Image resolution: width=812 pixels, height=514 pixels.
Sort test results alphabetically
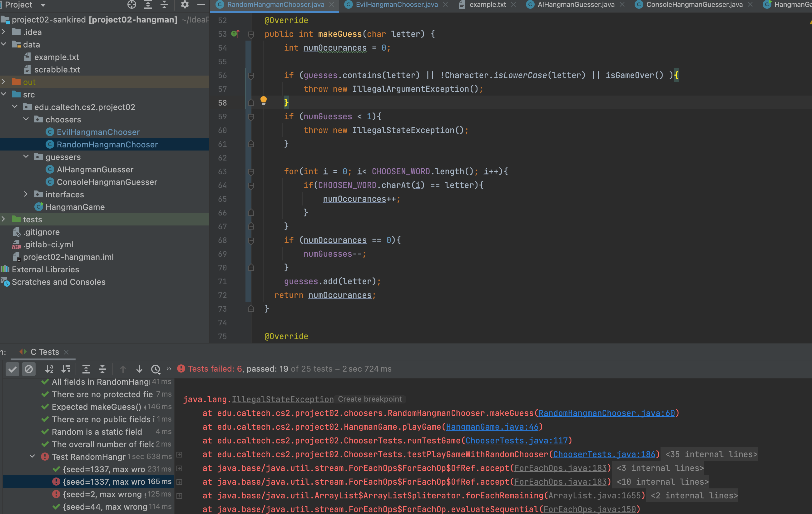49,369
